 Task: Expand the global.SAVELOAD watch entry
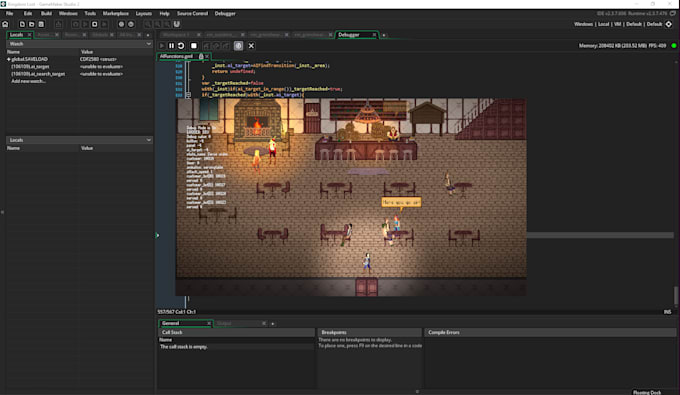coord(8,59)
